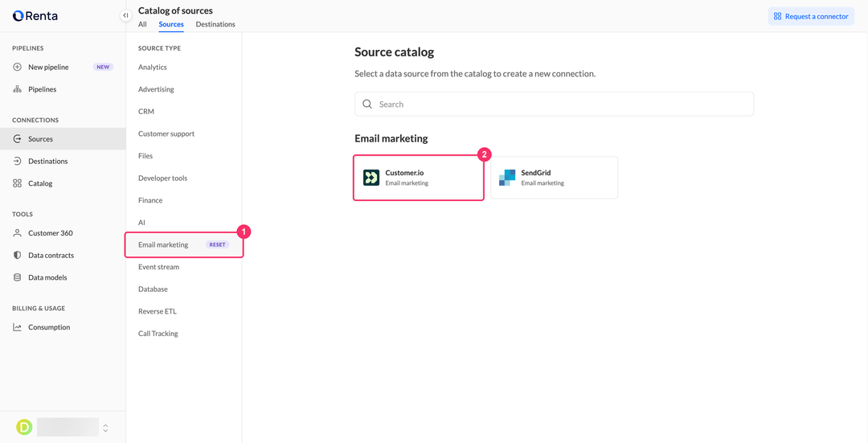Click the SendGrid logo icon
Screen dimensions: 868x443
click(x=507, y=178)
